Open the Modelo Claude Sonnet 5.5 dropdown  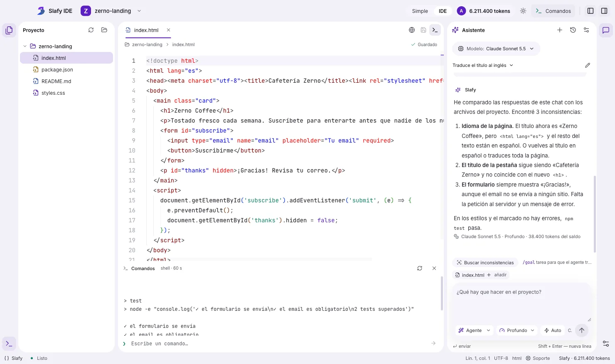tap(496, 49)
